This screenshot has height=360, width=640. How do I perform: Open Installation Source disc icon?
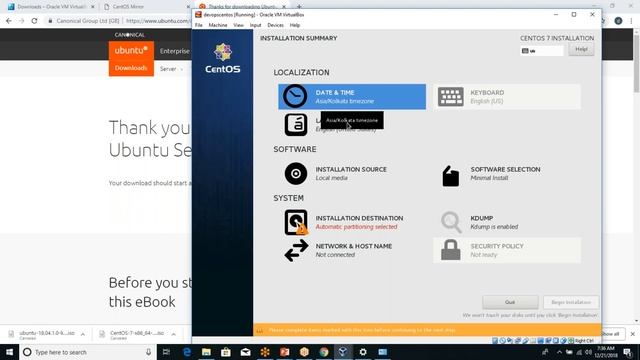296,173
